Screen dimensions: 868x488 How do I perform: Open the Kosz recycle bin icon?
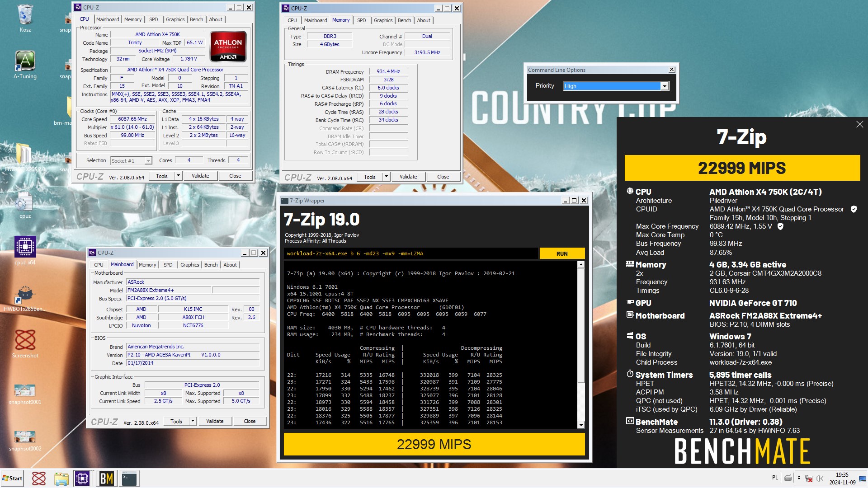click(x=25, y=14)
